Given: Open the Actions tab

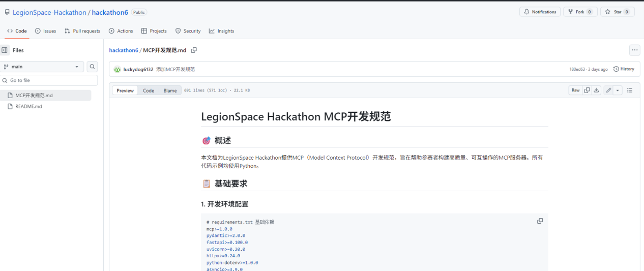Looking at the screenshot, I should [121, 31].
